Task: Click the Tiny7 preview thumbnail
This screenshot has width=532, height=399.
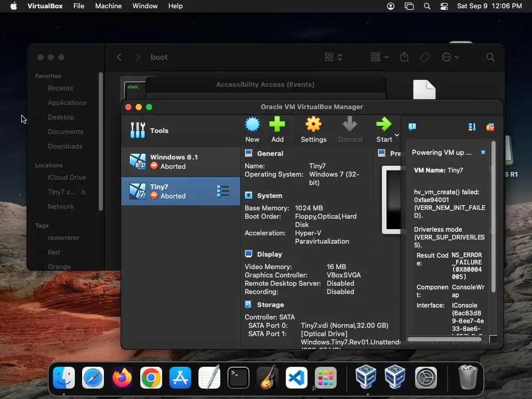Action: click(392, 200)
